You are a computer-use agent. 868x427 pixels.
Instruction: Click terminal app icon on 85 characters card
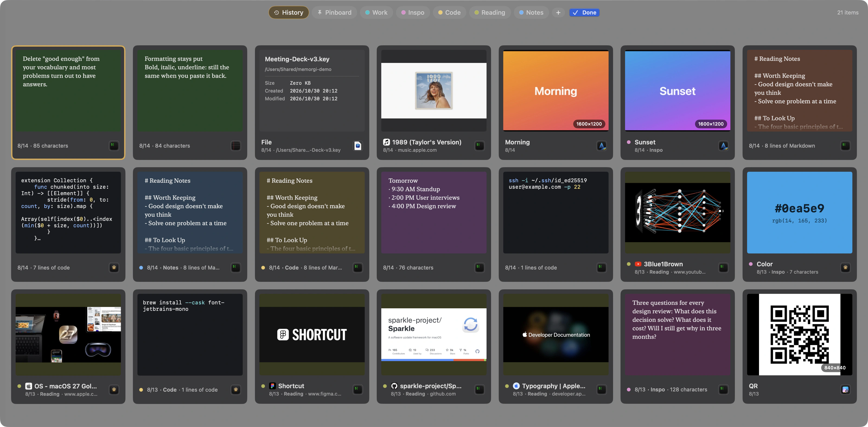pos(114,146)
